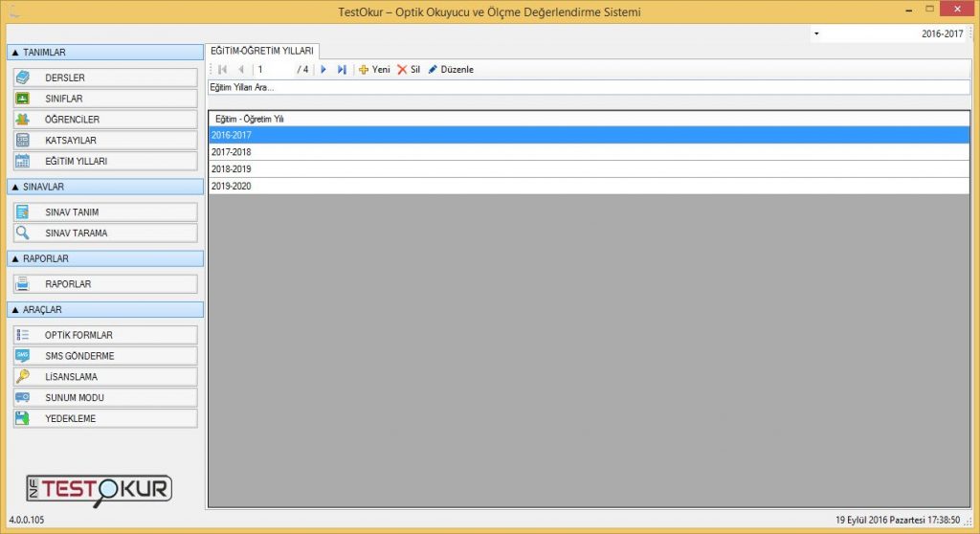
Task: Click the ÖĞRENCİLER people icon
Action: (23, 119)
